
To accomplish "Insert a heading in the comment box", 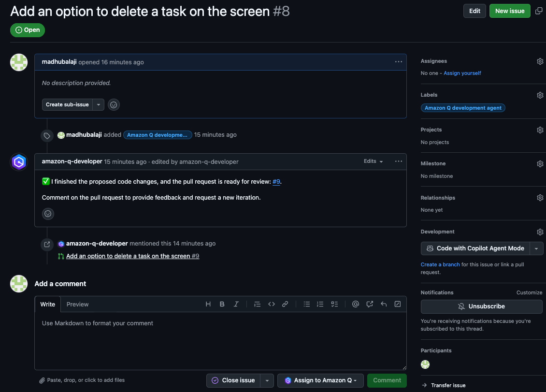I will click(208, 304).
